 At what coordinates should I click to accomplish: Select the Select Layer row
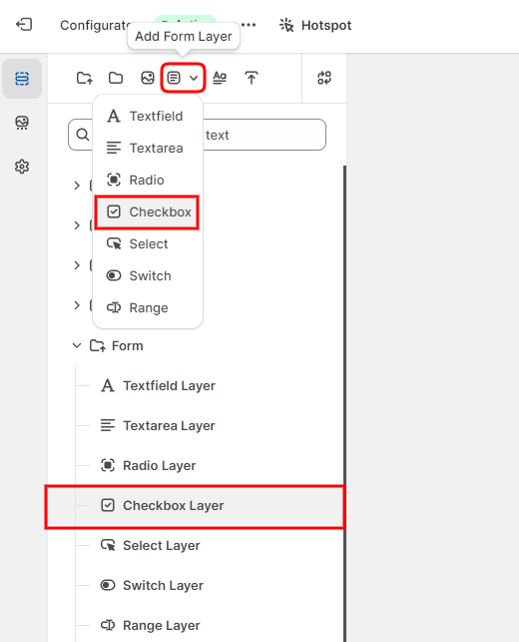pyautogui.click(x=196, y=545)
